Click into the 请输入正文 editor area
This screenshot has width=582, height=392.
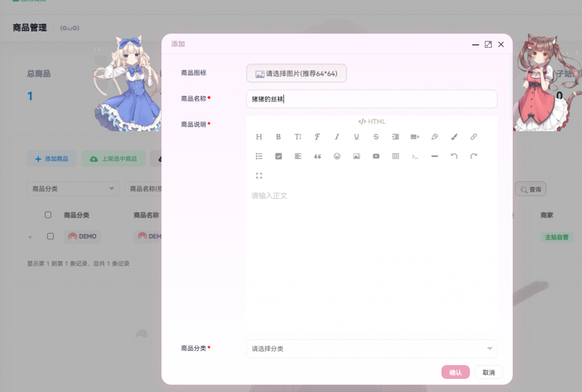coord(372,260)
